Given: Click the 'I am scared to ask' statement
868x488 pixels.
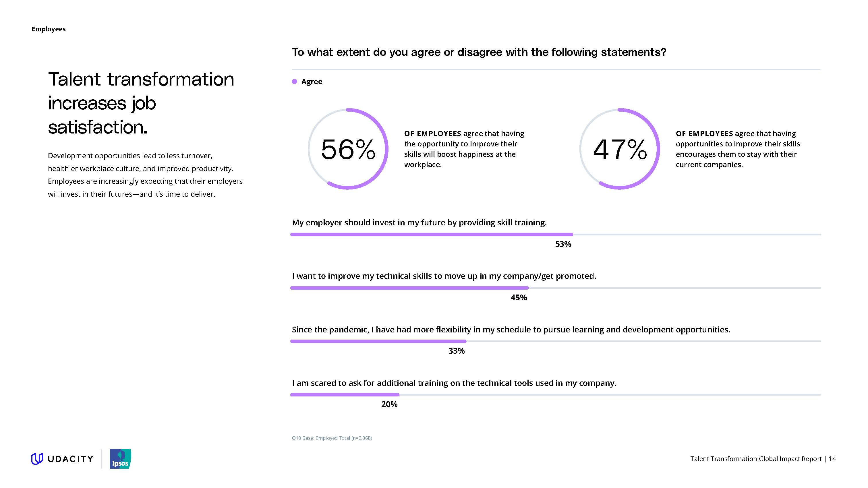Looking at the screenshot, I should click(454, 383).
